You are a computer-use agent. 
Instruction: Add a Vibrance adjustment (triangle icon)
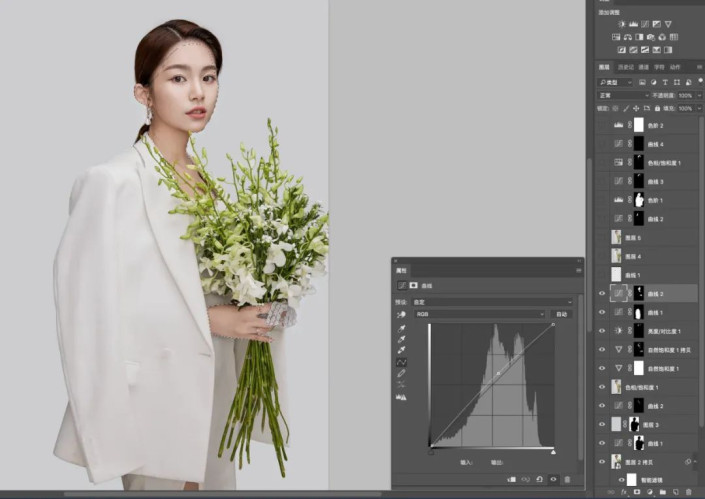tap(668, 24)
